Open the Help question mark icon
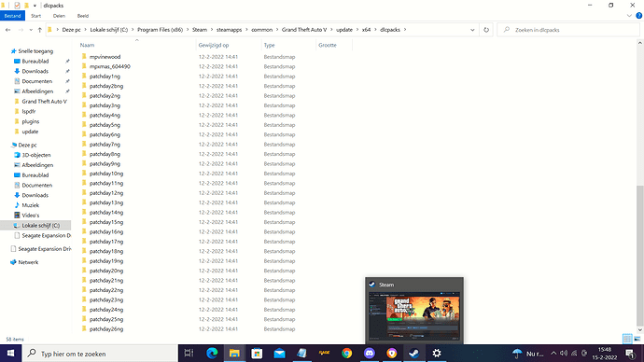Image resolution: width=644 pixels, height=362 pixels. 638,16
